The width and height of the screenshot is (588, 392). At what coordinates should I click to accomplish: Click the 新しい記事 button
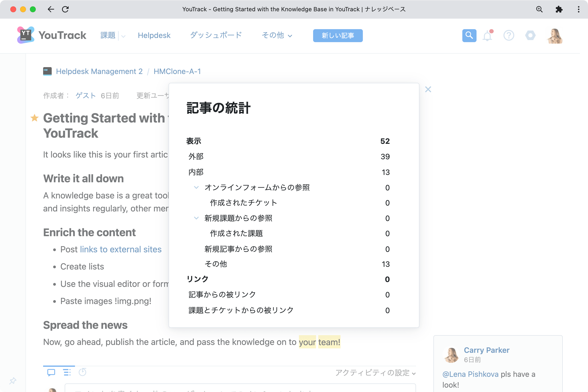[x=338, y=36]
